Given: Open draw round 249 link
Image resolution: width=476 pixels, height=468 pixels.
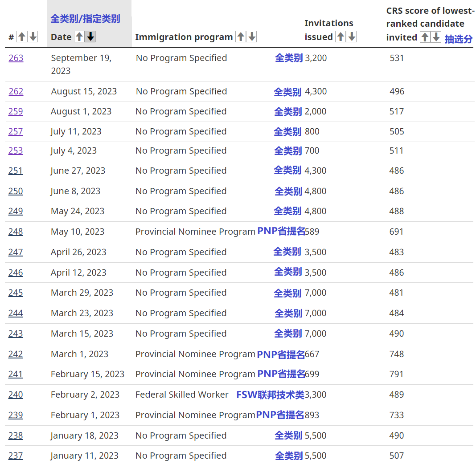Looking at the screenshot, I should tap(16, 211).
